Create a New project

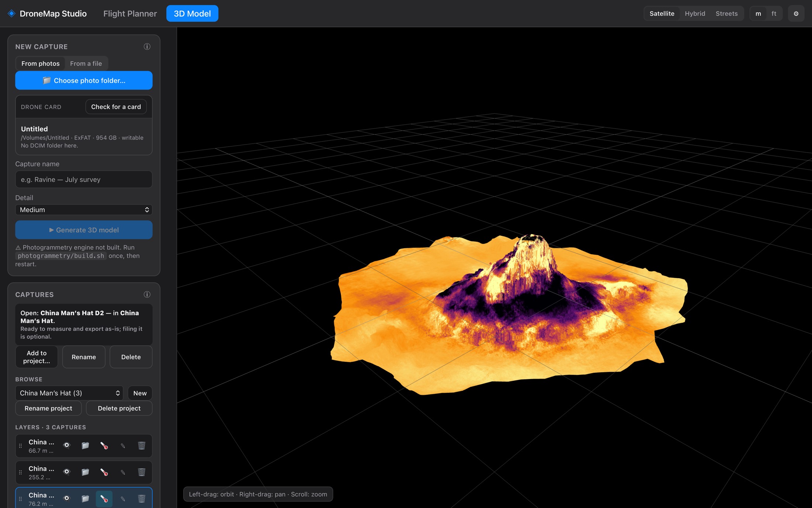(140, 393)
